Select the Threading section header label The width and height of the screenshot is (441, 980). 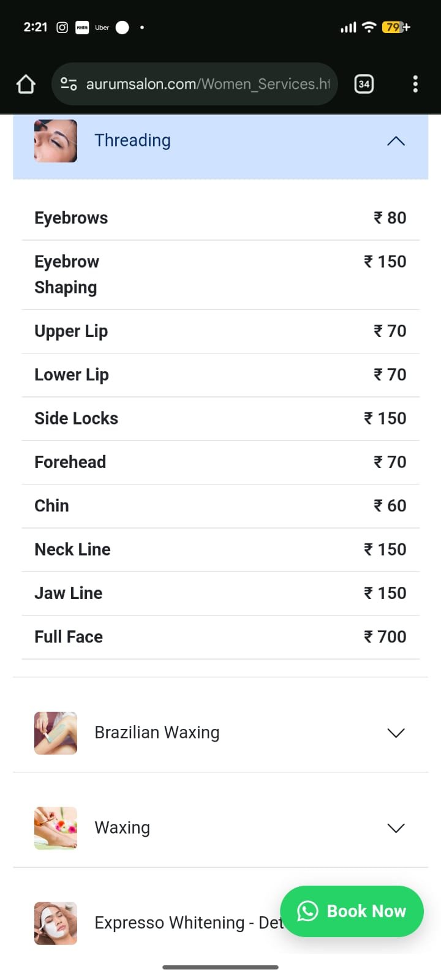[132, 140]
